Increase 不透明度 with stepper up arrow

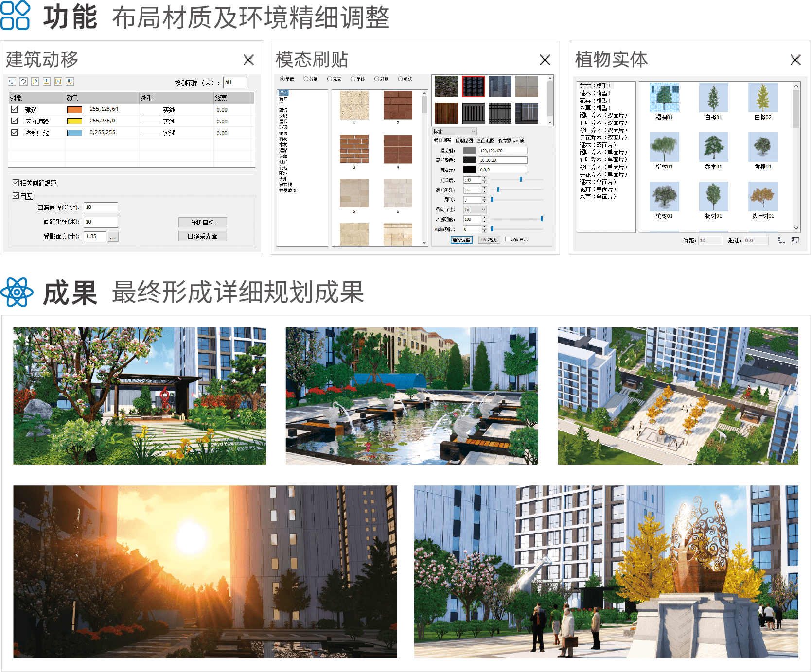[x=484, y=217]
